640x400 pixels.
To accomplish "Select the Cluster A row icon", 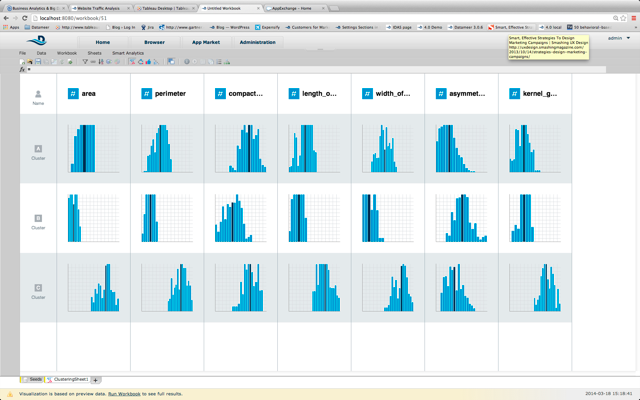I will click(38, 149).
